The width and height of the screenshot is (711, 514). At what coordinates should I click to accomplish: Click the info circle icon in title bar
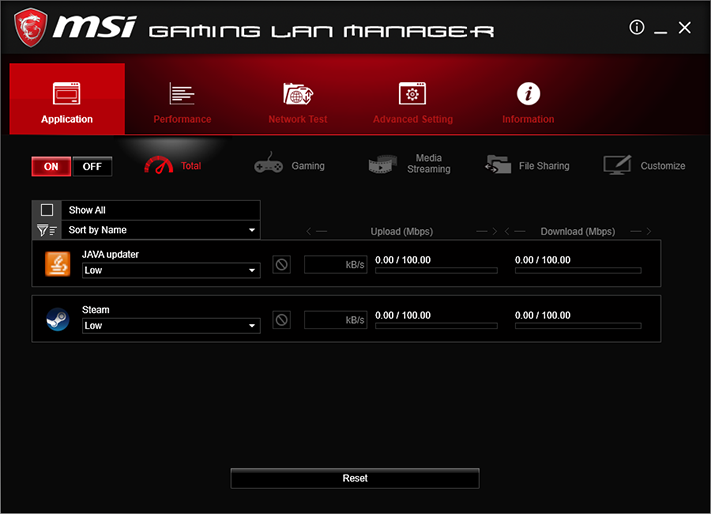point(637,27)
